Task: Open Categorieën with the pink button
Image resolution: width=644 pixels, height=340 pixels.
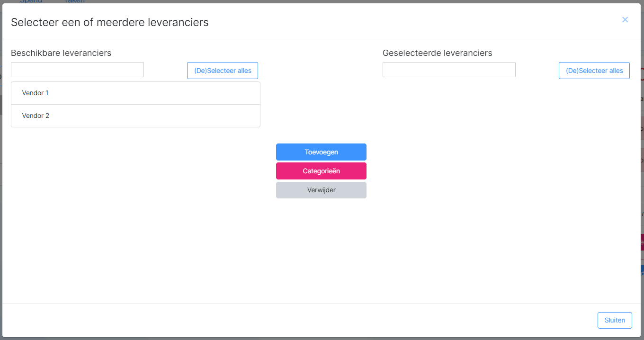Action: point(321,171)
